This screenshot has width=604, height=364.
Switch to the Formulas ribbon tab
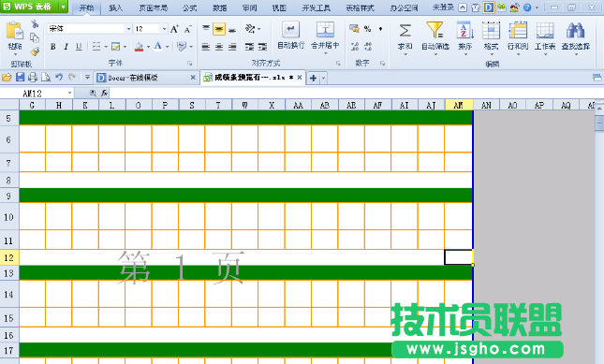(189, 7)
